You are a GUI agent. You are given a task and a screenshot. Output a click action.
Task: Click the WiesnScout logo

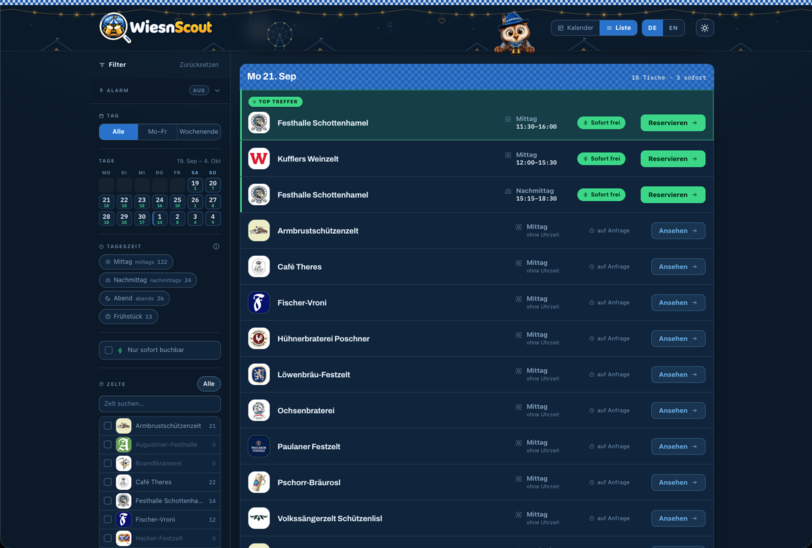156,27
